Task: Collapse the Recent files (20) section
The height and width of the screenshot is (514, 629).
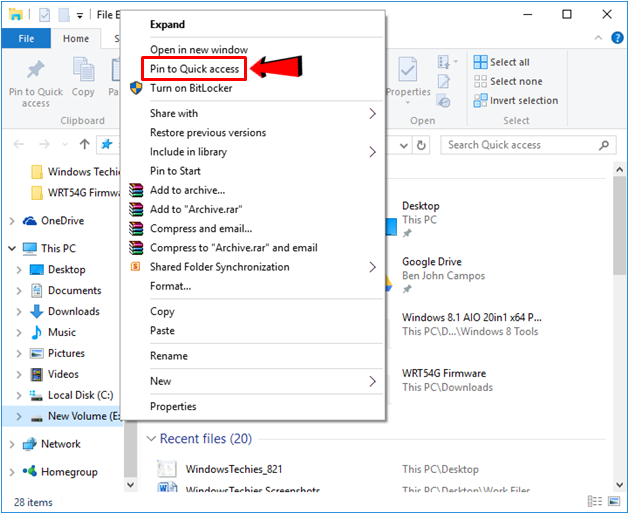Action: pos(151,439)
